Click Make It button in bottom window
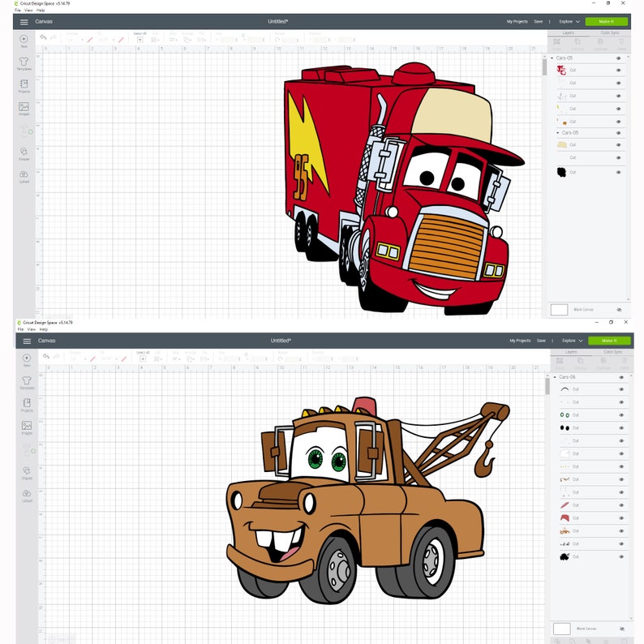 point(609,341)
